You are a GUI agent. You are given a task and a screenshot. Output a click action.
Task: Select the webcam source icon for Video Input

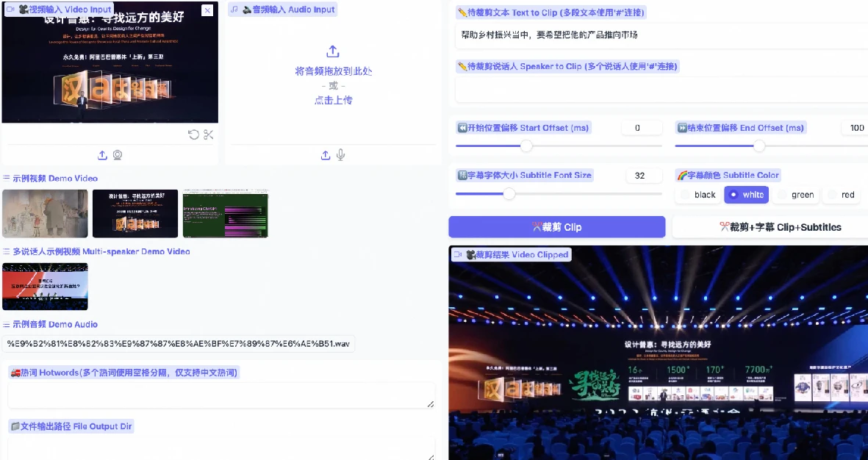point(117,155)
